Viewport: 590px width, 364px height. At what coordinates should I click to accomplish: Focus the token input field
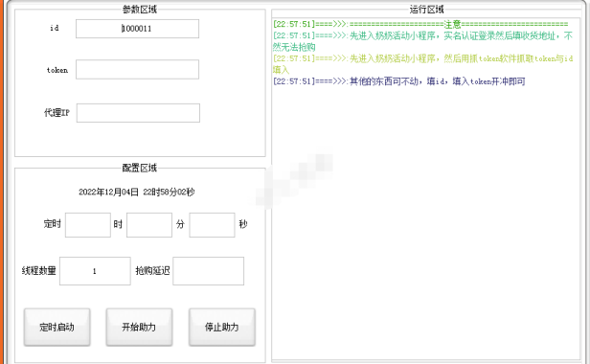point(137,69)
